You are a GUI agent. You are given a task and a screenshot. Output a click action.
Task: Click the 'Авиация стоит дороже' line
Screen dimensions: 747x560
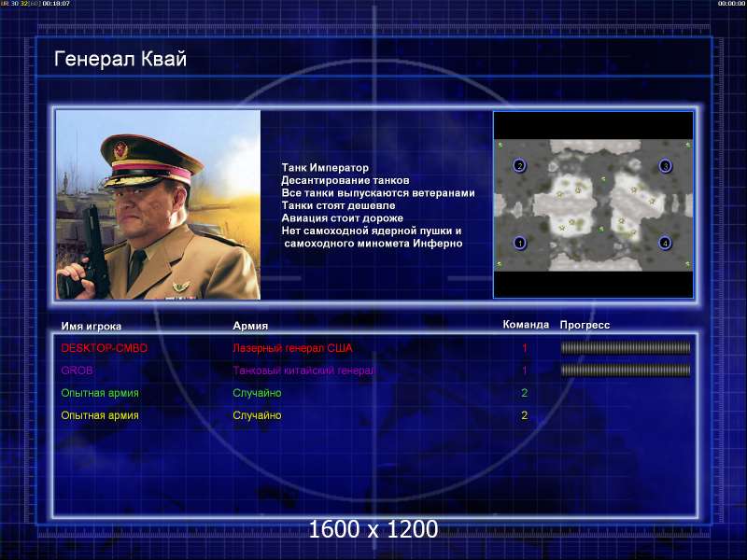click(x=342, y=217)
